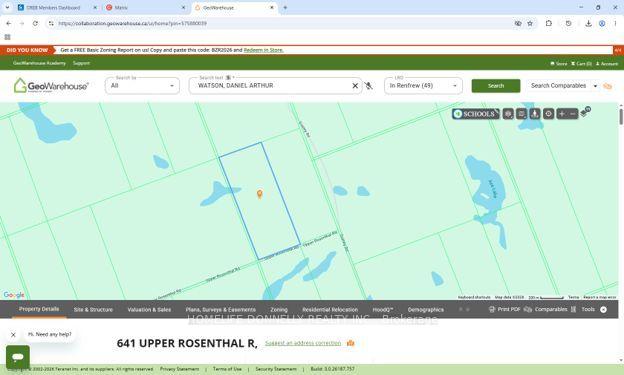Toggle the Schools map layer button
Image resolution: width=624 pixels, height=375 pixels.
(476, 114)
